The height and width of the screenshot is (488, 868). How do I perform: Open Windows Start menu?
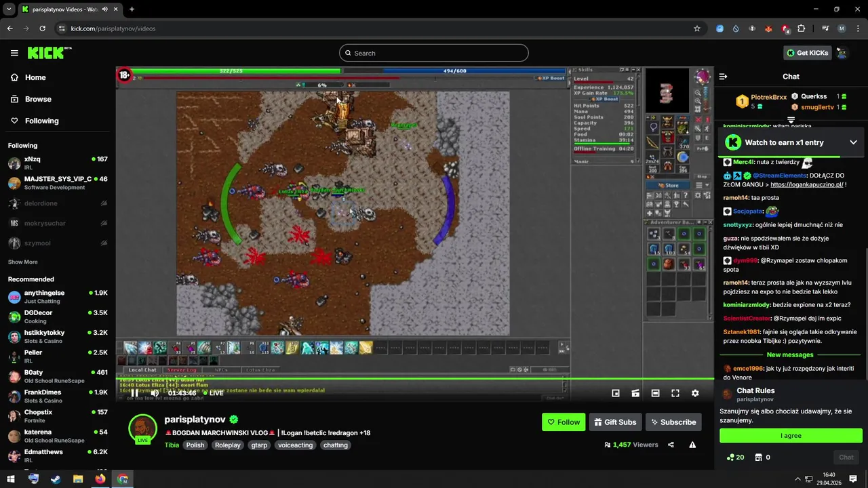click(11, 479)
